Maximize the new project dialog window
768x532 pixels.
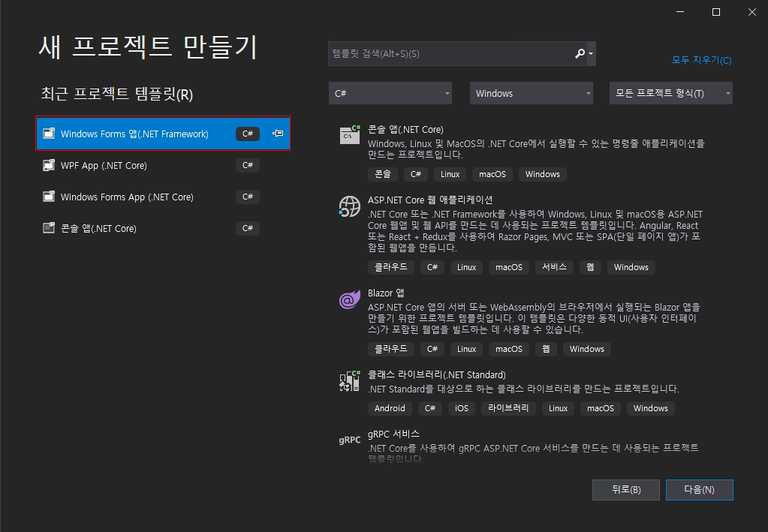click(x=716, y=12)
